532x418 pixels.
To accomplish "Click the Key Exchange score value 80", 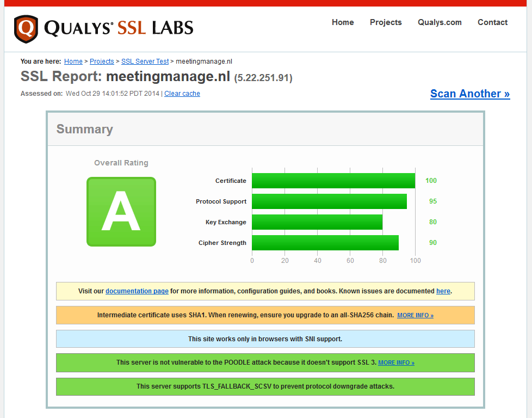I will click(x=433, y=222).
